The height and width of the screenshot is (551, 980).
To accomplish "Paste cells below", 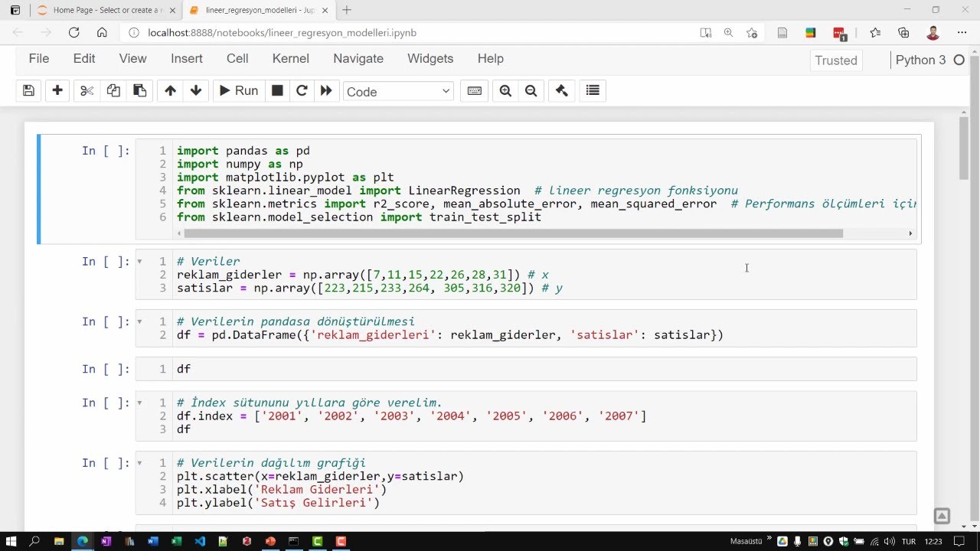I will coord(139,90).
